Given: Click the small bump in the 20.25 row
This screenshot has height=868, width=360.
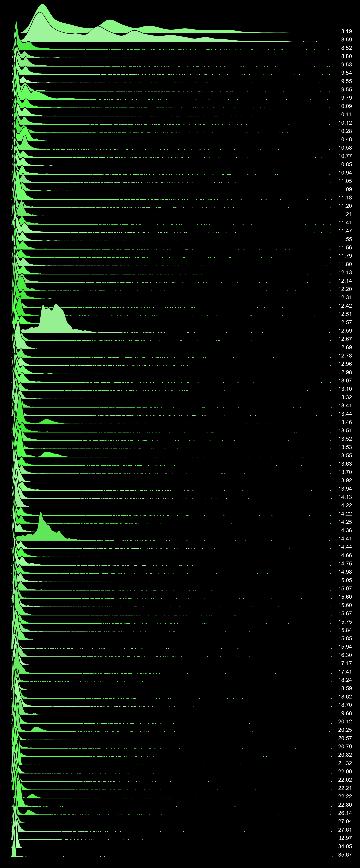Looking at the screenshot, I should (x=36, y=729).
